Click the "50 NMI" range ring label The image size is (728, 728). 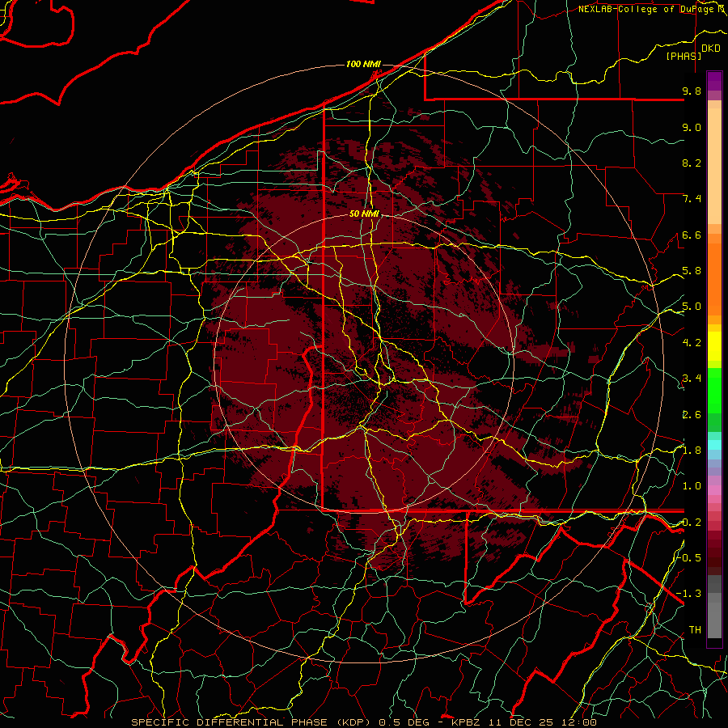(365, 214)
